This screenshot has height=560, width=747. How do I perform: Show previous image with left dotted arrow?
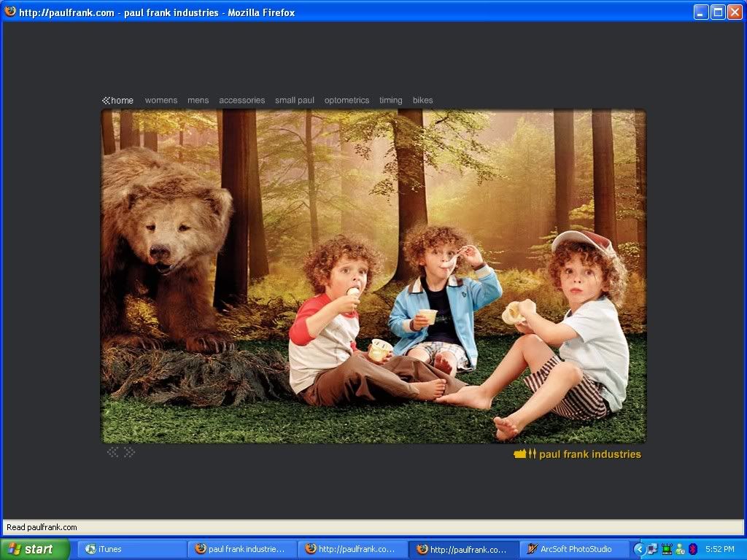pyautogui.click(x=113, y=452)
